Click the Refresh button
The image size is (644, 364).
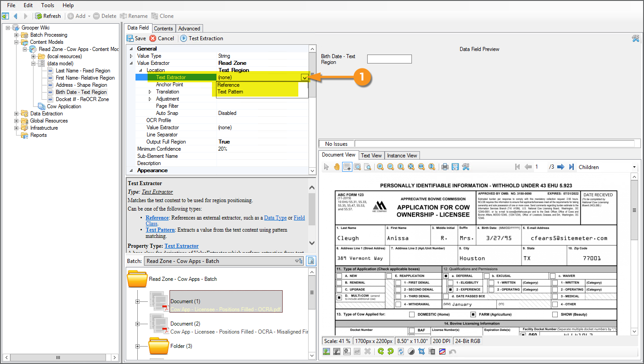click(48, 16)
